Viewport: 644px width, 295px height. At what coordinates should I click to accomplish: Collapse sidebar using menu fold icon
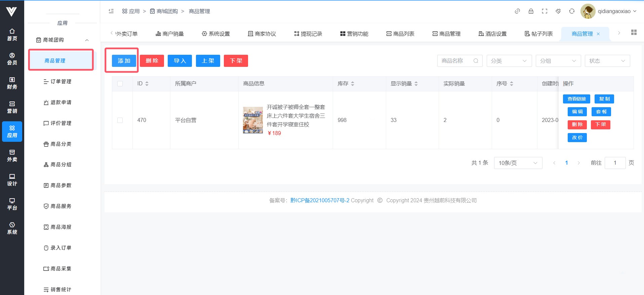(111, 11)
